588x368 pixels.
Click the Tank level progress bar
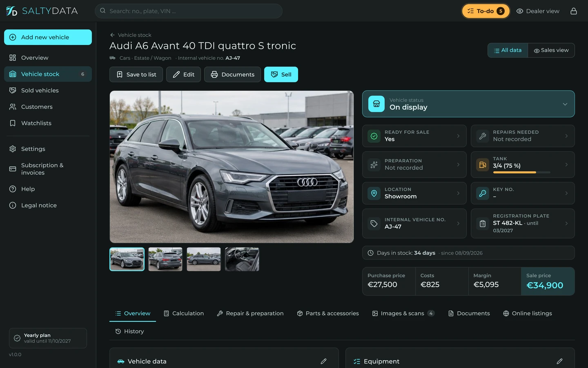[521, 173]
